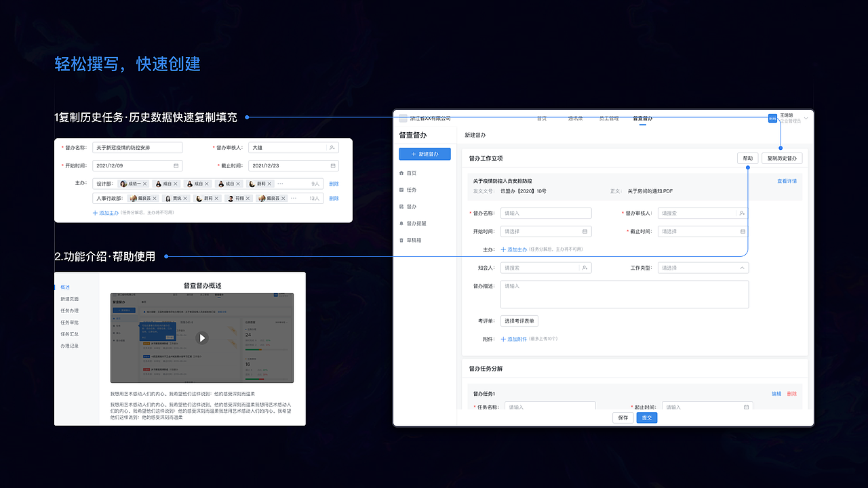This screenshot has width=868, height=488.
Task: Open 查看详情 details link
Action: (x=787, y=181)
